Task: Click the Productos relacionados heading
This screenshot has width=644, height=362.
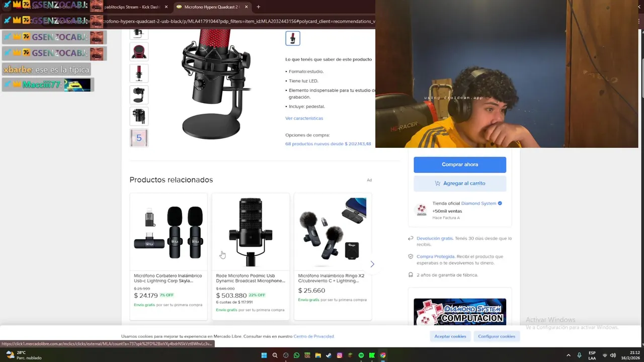Action: point(171,179)
